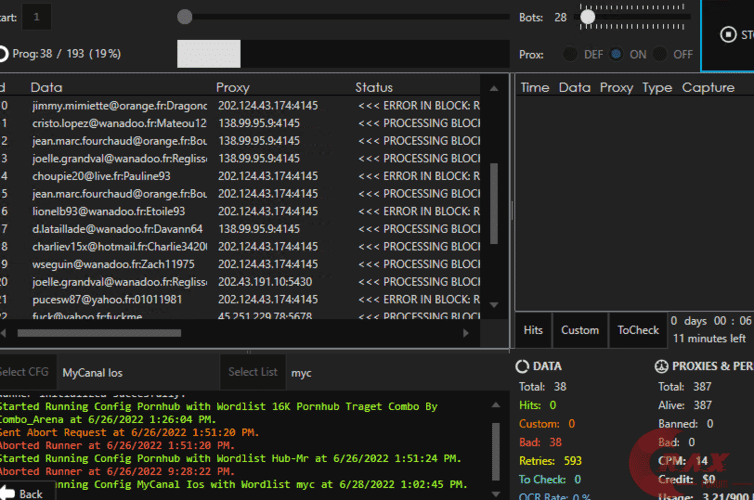This screenshot has width=754, height=500.
Task: Click the DATA statistics refresh icon
Action: point(523,367)
